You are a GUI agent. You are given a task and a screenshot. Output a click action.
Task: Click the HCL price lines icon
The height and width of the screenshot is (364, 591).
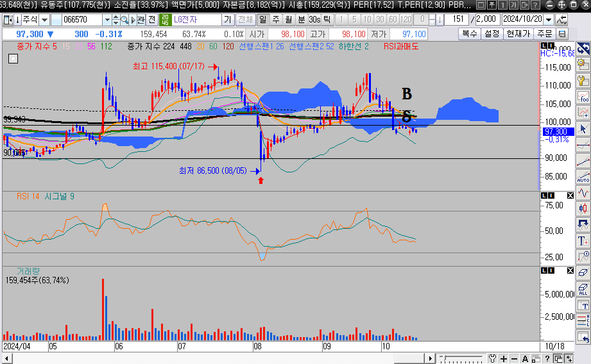(x=583, y=320)
